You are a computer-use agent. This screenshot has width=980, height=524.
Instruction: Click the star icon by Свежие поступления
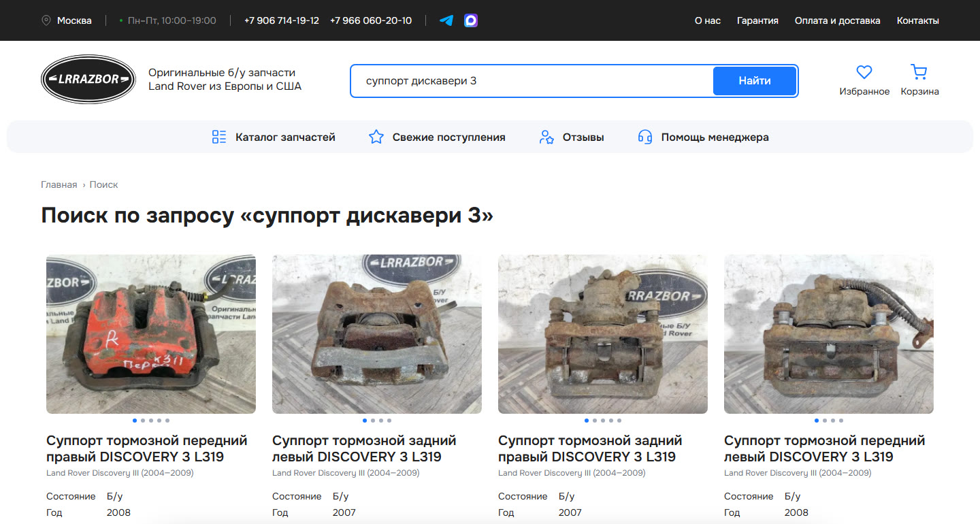click(376, 137)
